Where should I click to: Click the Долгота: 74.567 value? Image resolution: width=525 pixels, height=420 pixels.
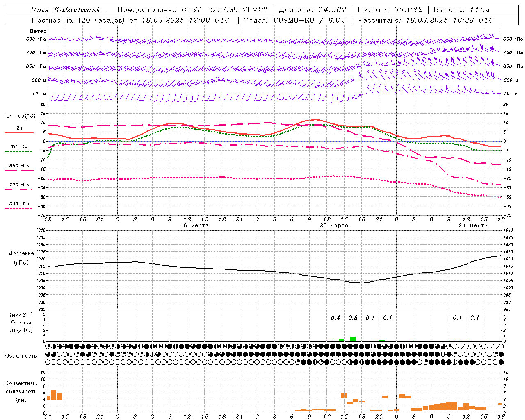[313, 10]
